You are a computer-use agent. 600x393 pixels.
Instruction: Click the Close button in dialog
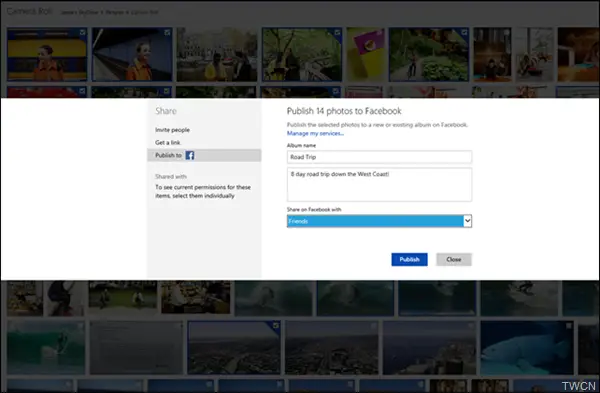tap(454, 259)
